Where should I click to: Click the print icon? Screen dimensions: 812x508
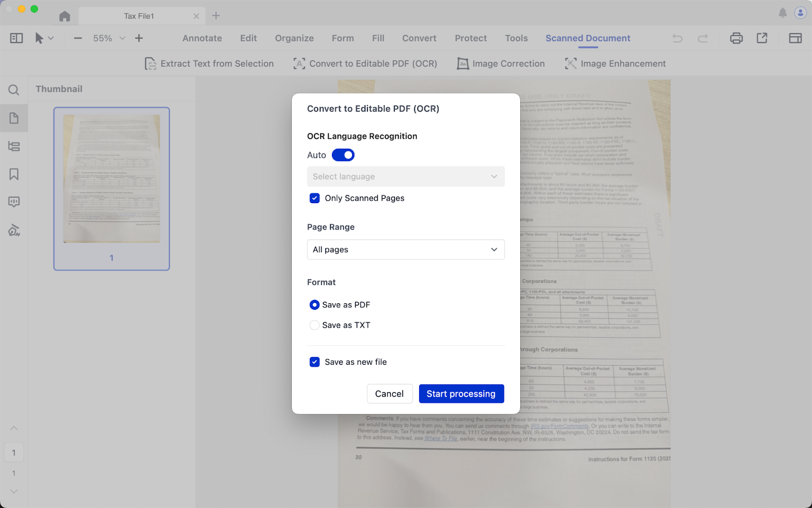click(x=736, y=38)
